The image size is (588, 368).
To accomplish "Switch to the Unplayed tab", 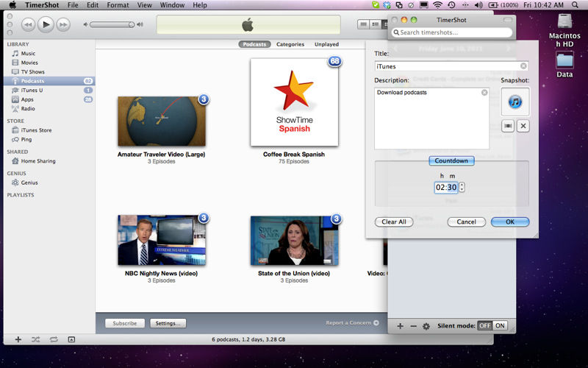I will pyautogui.click(x=326, y=44).
